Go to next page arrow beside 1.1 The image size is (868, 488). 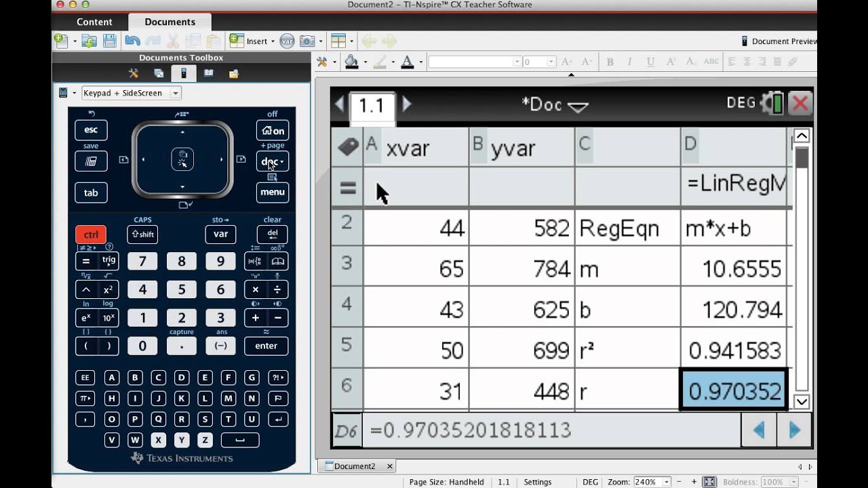pos(407,104)
